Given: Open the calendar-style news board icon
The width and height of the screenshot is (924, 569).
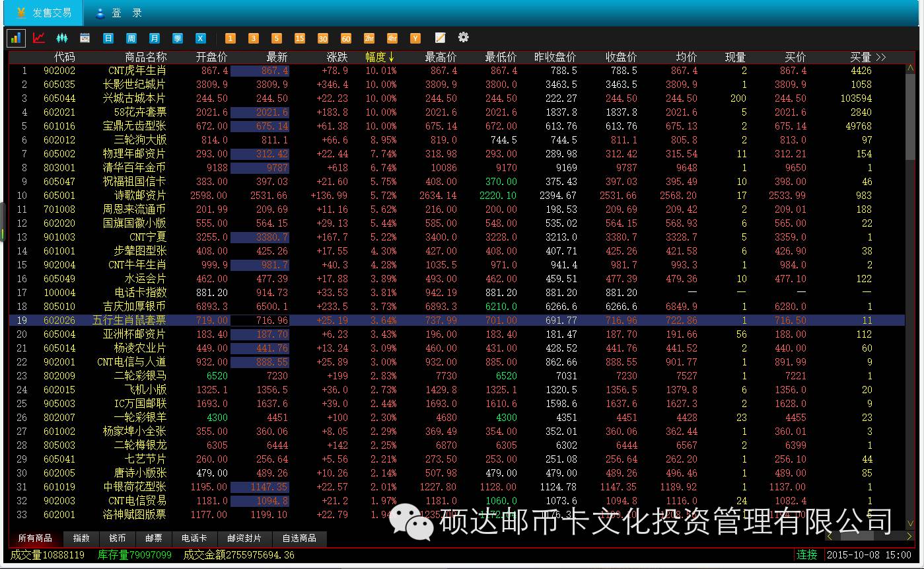Looking at the screenshot, I should pos(85,38).
